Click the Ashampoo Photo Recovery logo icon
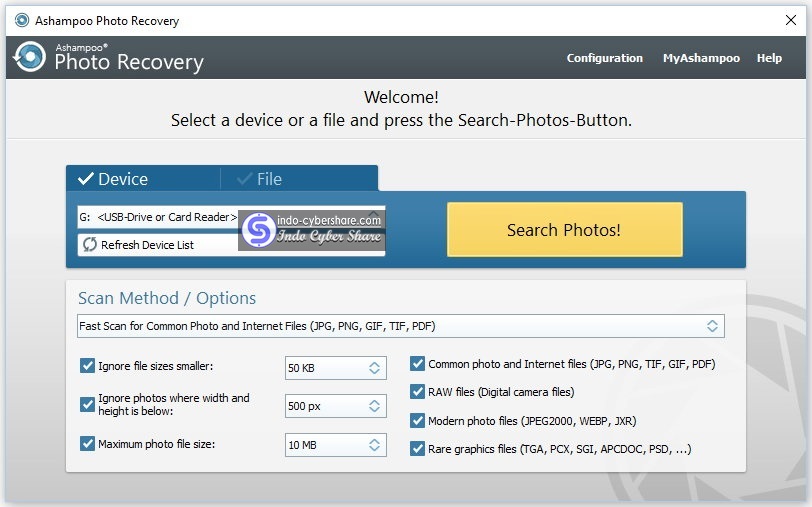The width and height of the screenshot is (812, 507). click(30, 56)
